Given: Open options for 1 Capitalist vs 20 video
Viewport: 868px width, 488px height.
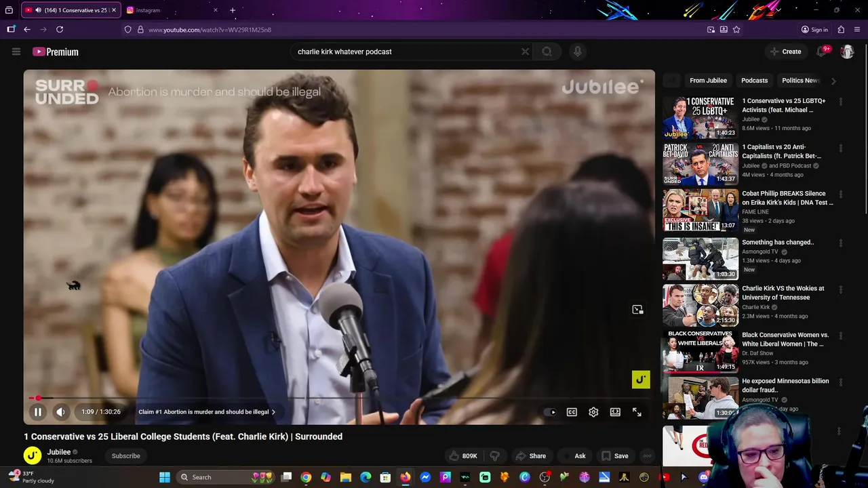Looking at the screenshot, I should (x=841, y=148).
